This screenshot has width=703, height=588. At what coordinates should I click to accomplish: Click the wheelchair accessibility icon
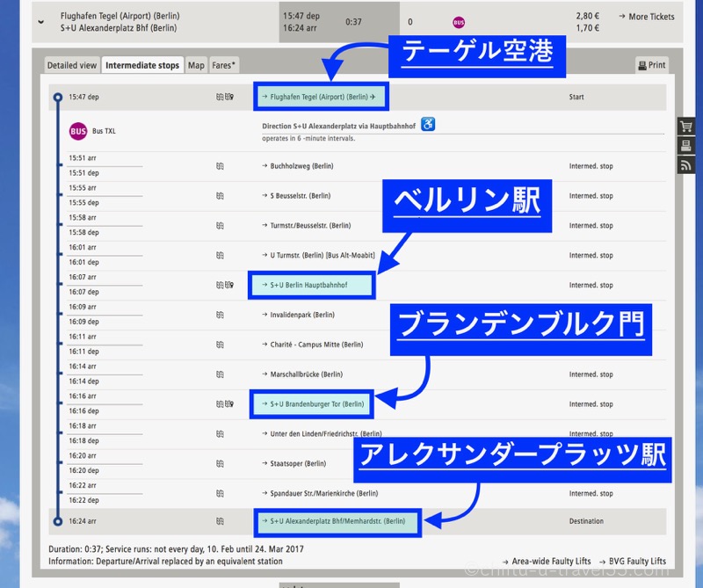click(428, 124)
